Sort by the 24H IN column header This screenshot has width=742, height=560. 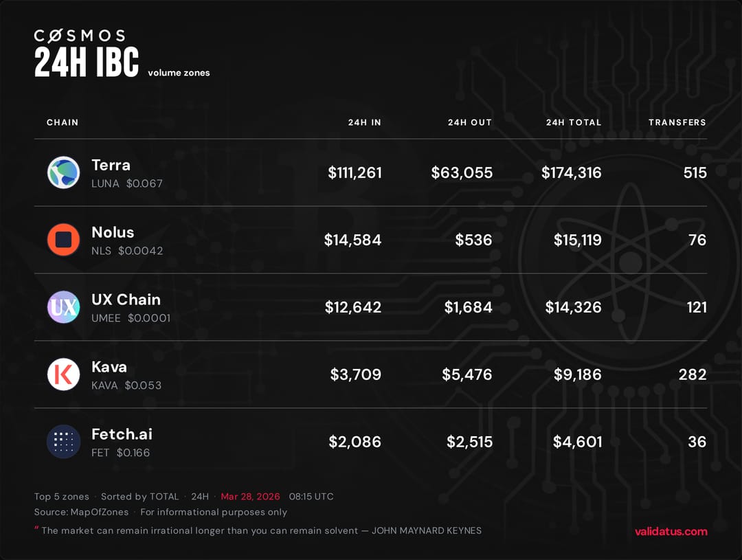[364, 122]
